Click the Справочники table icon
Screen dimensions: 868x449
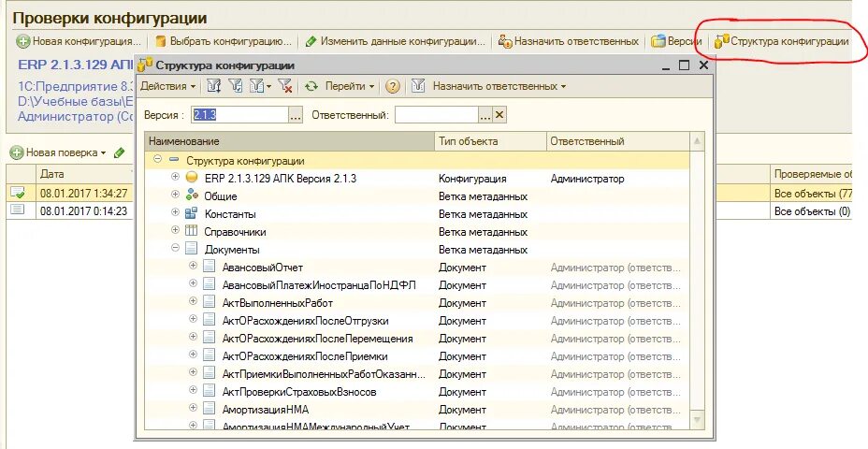pos(192,231)
